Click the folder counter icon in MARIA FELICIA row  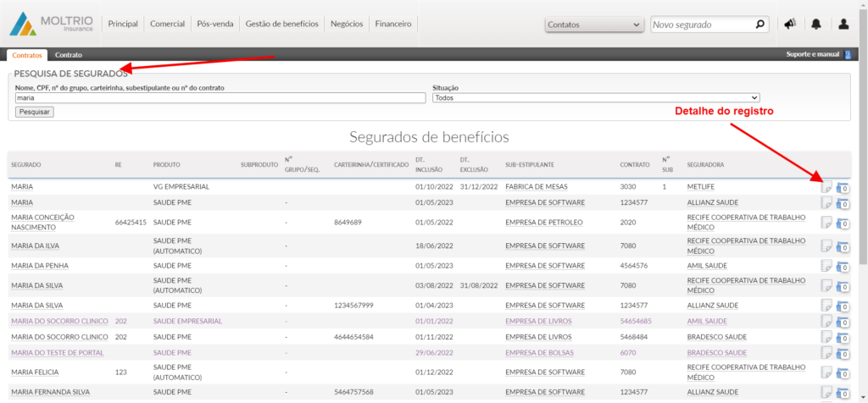point(843,373)
